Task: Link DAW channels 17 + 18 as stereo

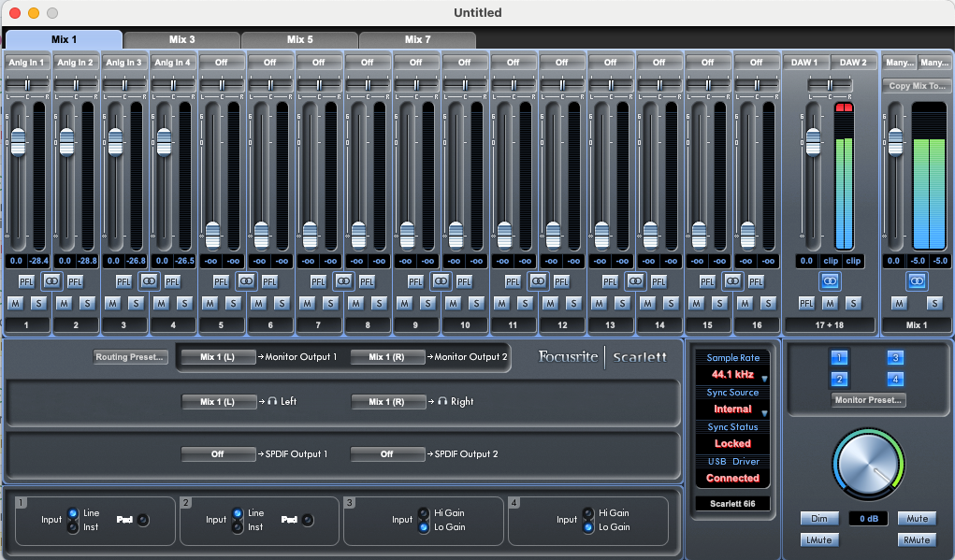Action: click(830, 280)
